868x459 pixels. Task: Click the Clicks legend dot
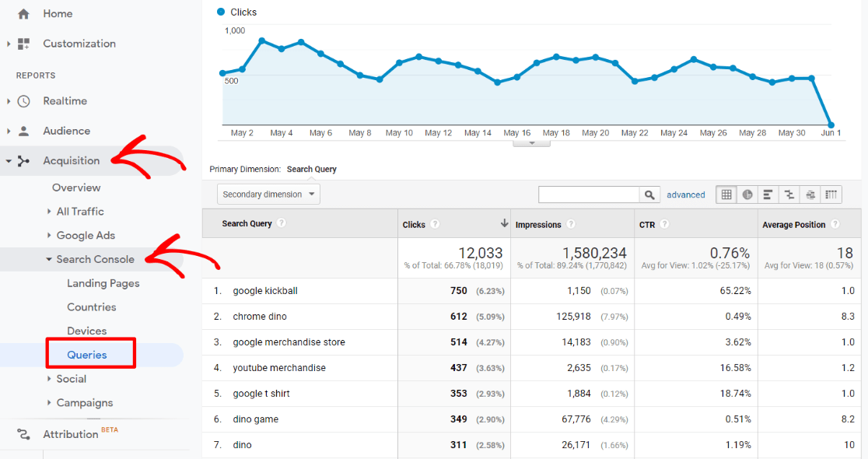click(221, 12)
